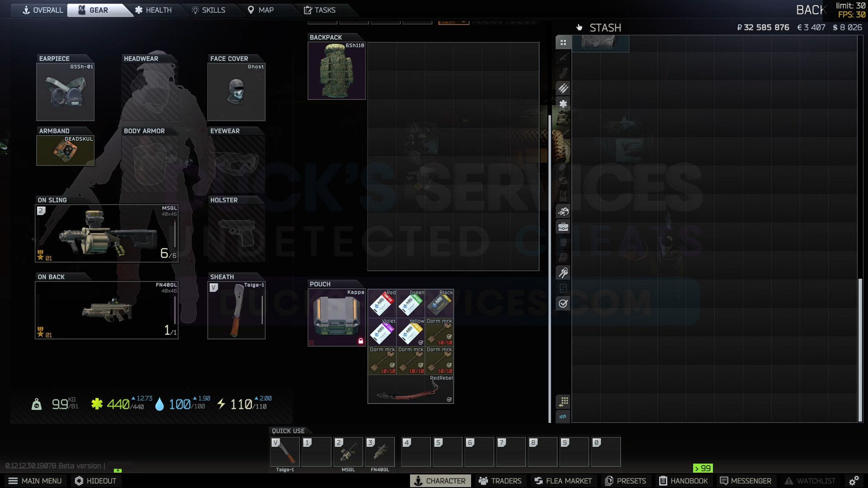Click the Dorm mrk. key beside Yellow keycard
This screenshot has width=868, height=488.
tap(439, 332)
